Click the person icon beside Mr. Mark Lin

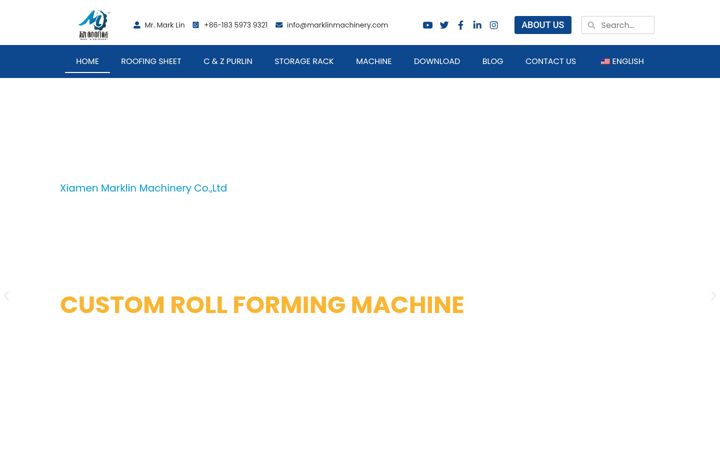[x=137, y=25]
